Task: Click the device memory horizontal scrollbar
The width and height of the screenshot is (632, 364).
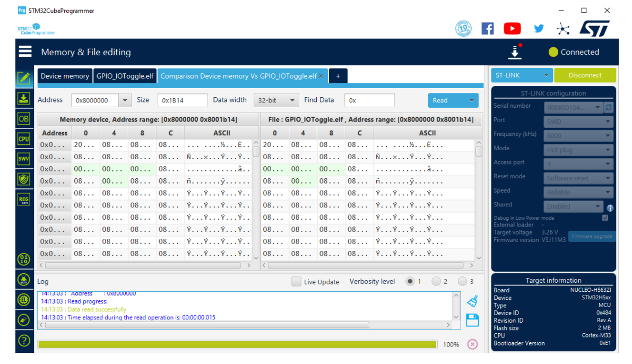Action: (x=143, y=265)
